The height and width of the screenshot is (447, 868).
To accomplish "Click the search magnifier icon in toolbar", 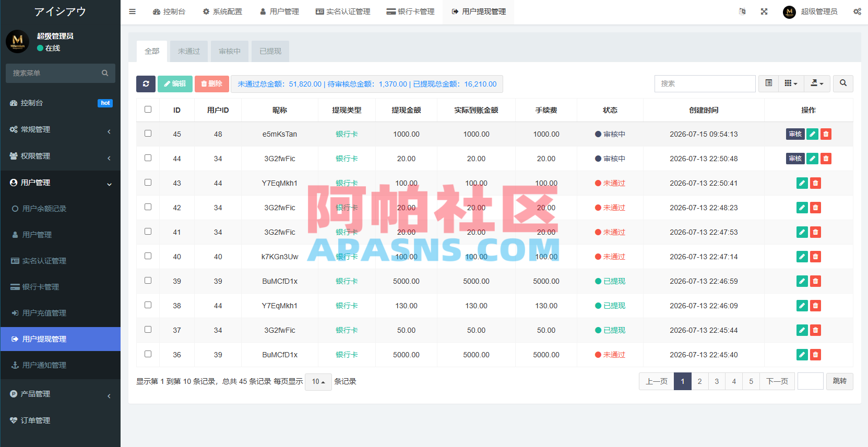I will [x=843, y=83].
